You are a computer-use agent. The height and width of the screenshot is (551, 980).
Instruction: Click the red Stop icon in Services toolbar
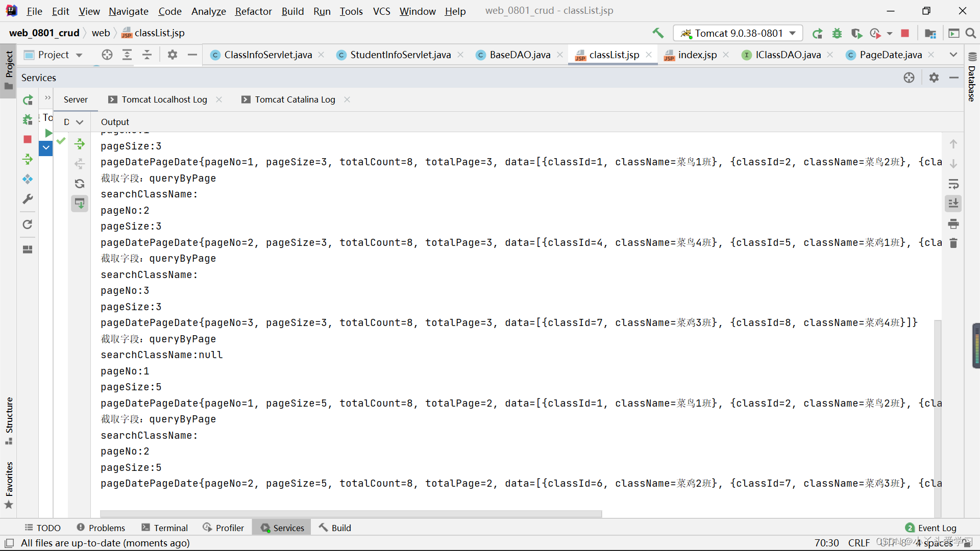pos(28,139)
